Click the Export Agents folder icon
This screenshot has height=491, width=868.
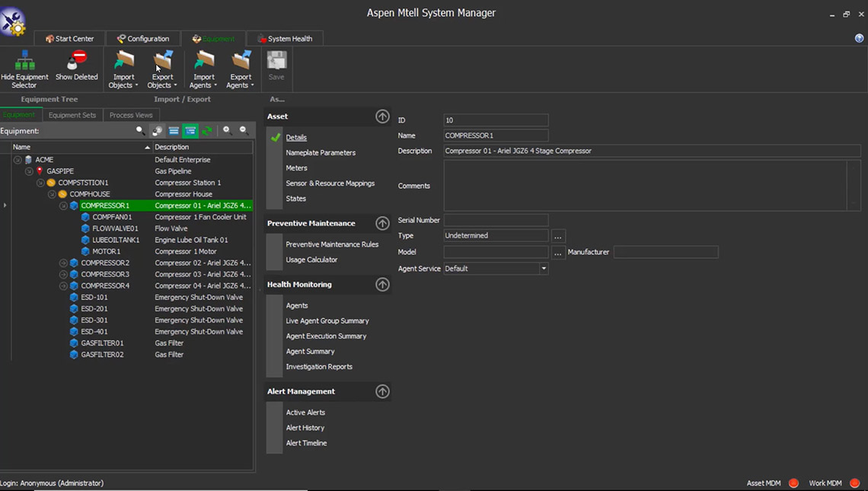[x=241, y=61]
